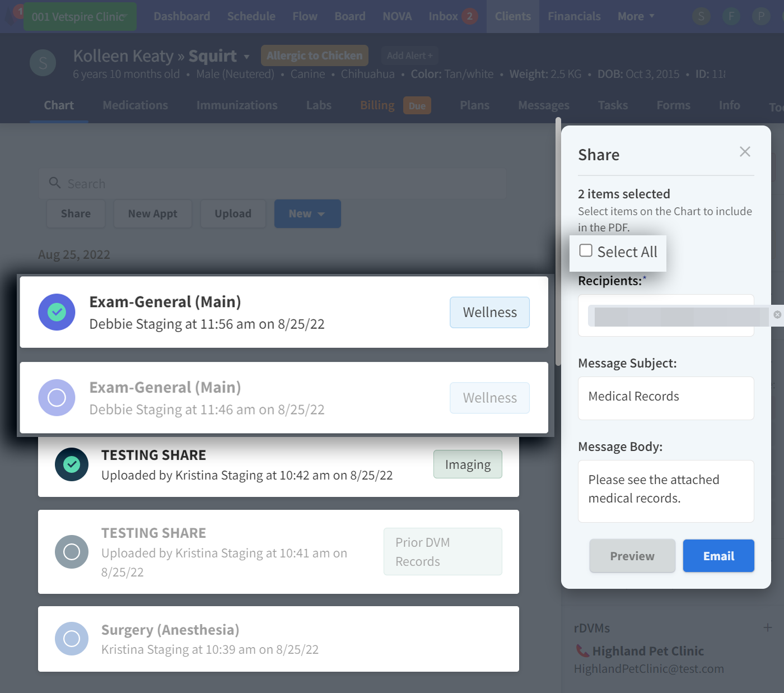Image resolution: width=784 pixels, height=693 pixels.
Task: Remove the recipient using the clear icon
Action: 777,315
